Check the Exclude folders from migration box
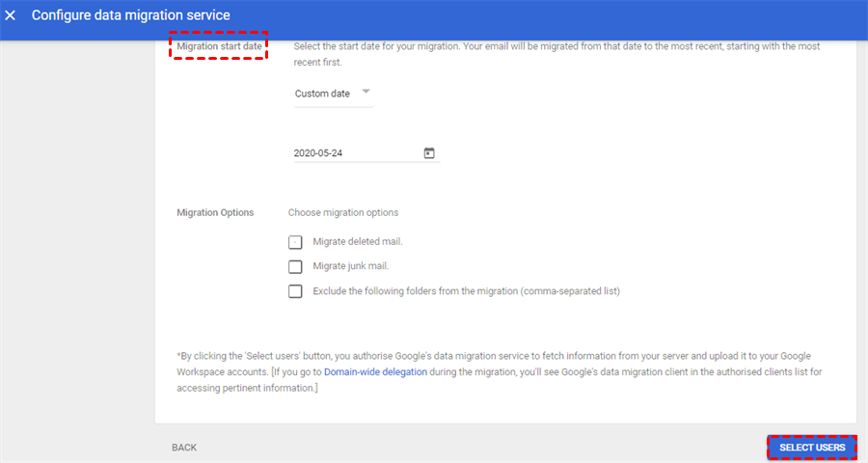This screenshot has height=463, width=868. (296, 292)
